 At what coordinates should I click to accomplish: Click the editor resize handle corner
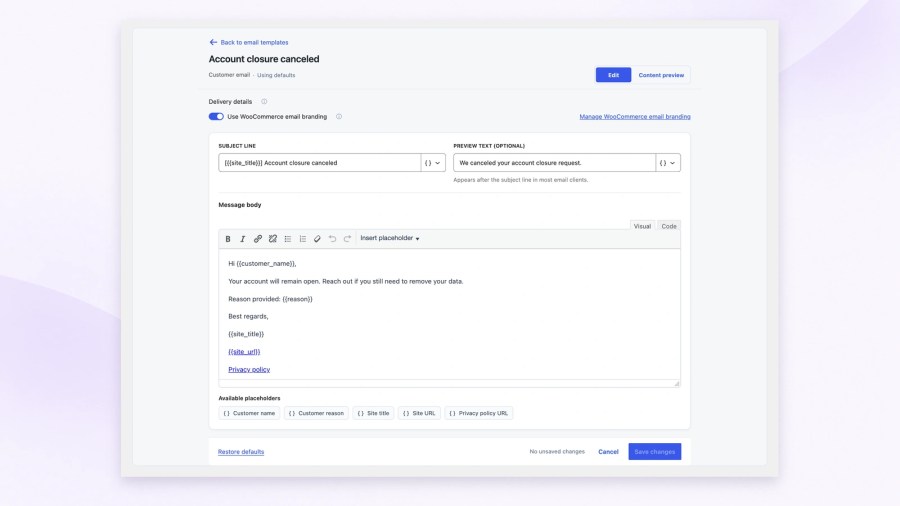(677, 384)
